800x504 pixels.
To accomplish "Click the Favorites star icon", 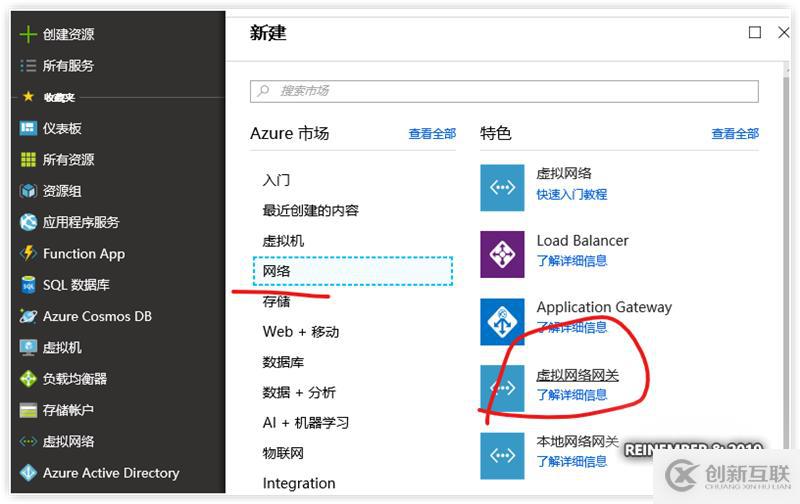I will point(29,96).
